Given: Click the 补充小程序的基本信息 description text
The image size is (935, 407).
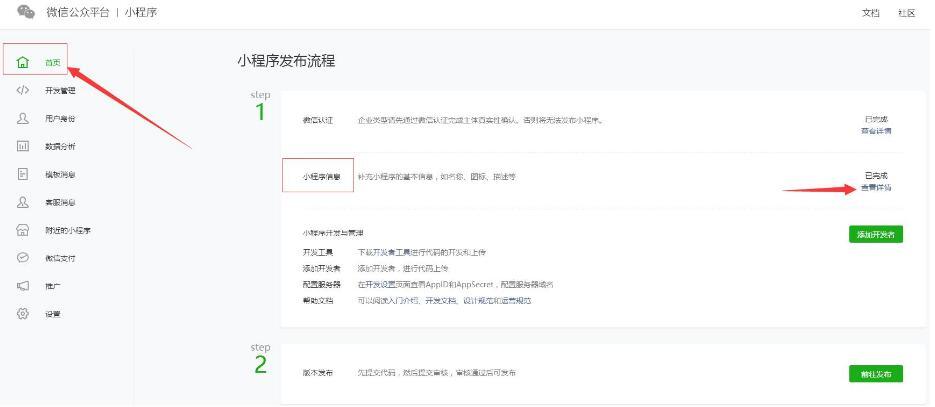Looking at the screenshot, I should click(x=436, y=177).
